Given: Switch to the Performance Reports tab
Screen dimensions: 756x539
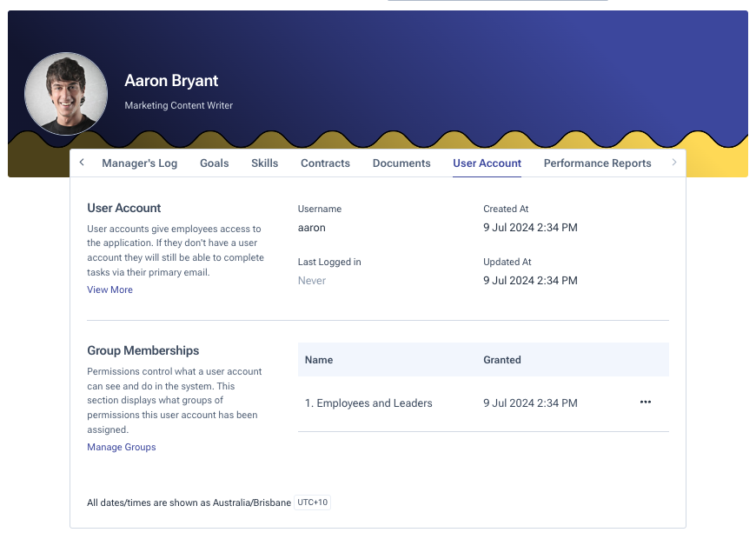Looking at the screenshot, I should click(x=597, y=163).
